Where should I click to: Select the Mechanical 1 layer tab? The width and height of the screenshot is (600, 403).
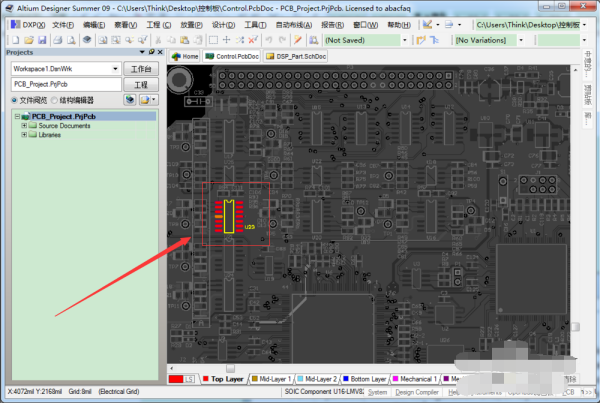click(414, 379)
